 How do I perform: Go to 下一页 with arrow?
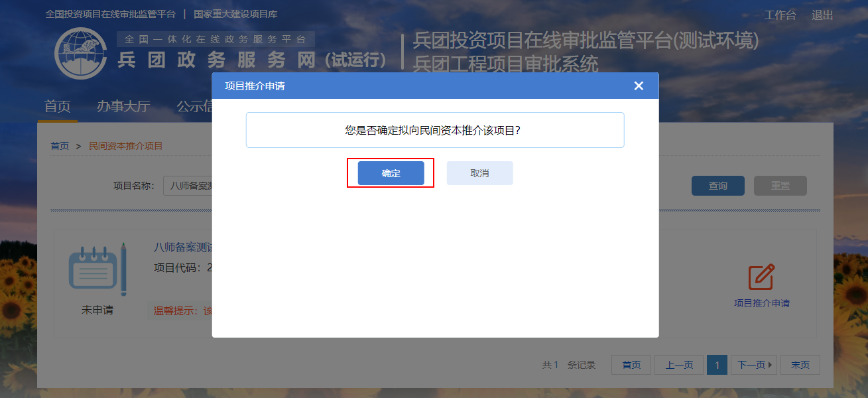pos(755,365)
